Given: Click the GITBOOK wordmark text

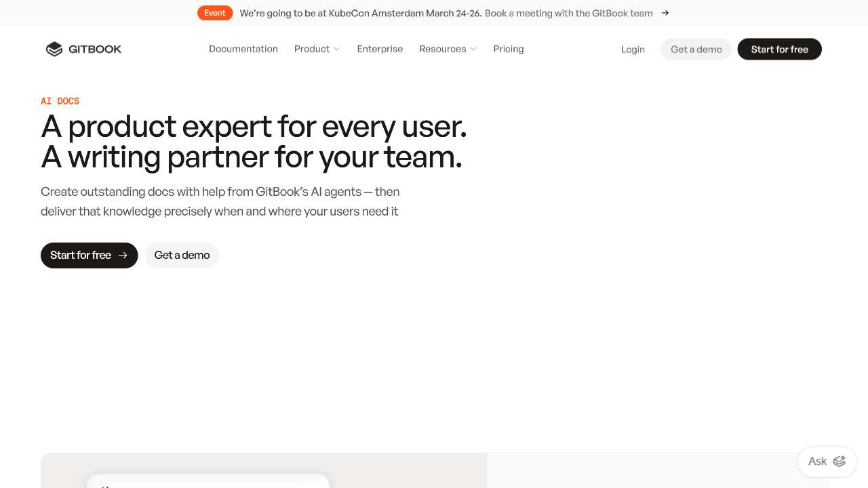Looking at the screenshot, I should [x=95, y=49].
